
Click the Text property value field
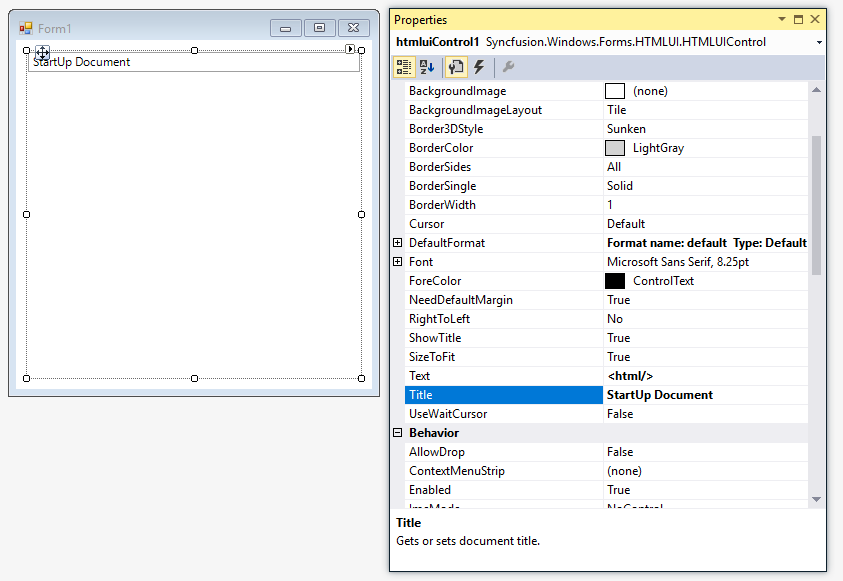tap(700, 376)
